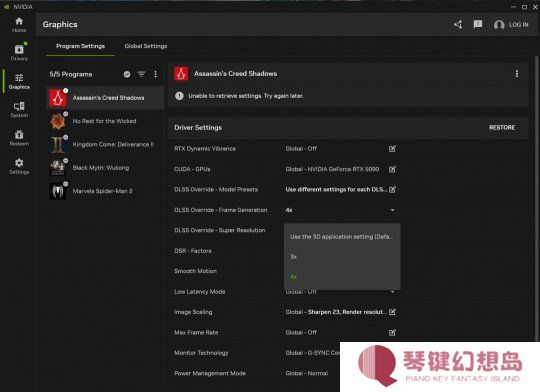Switch to the Program Settings tab
Screen dimensions: 540x392
coord(80,46)
